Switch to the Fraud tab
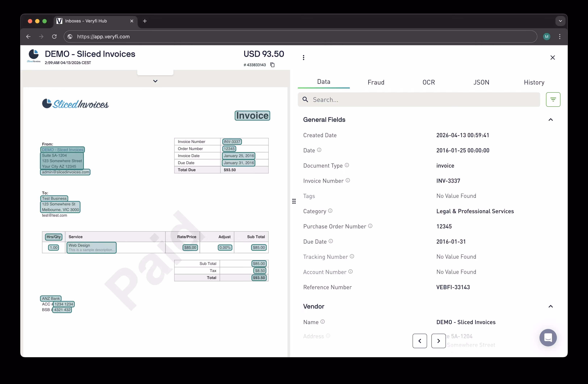 [x=376, y=82]
